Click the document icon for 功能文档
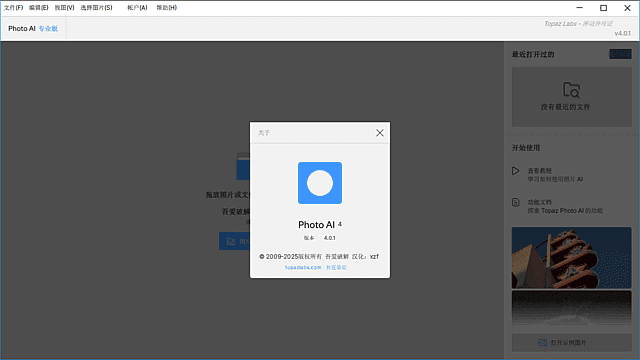640x360 pixels. [x=516, y=202]
